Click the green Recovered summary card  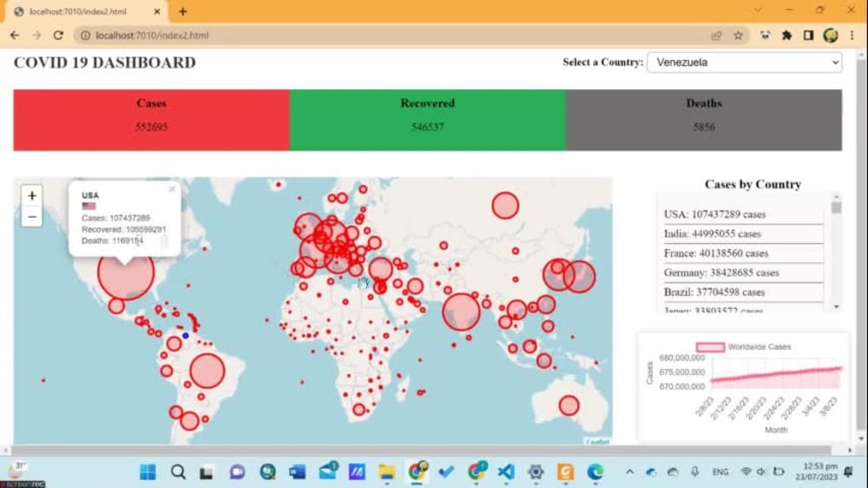[427, 120]
